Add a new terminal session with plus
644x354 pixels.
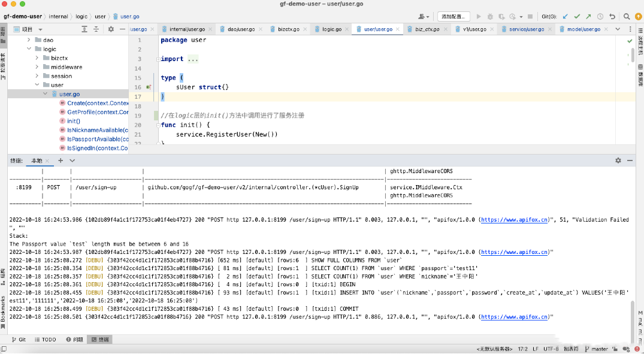[61, 161]
